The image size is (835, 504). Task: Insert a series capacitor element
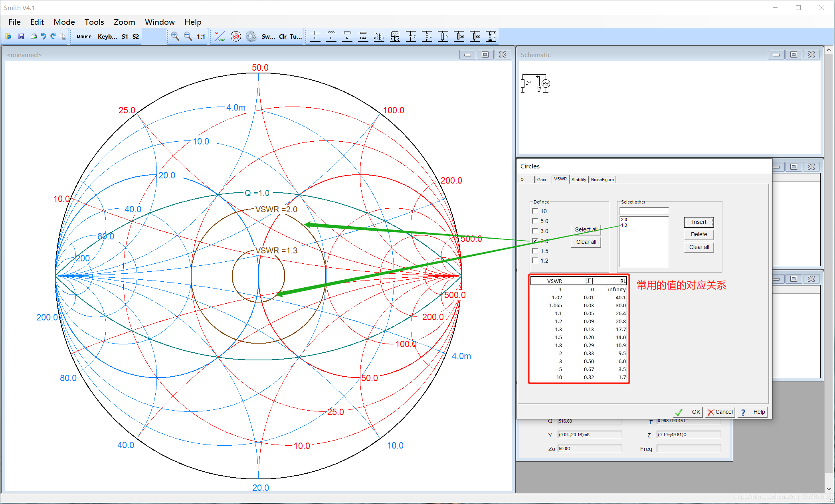315,36
